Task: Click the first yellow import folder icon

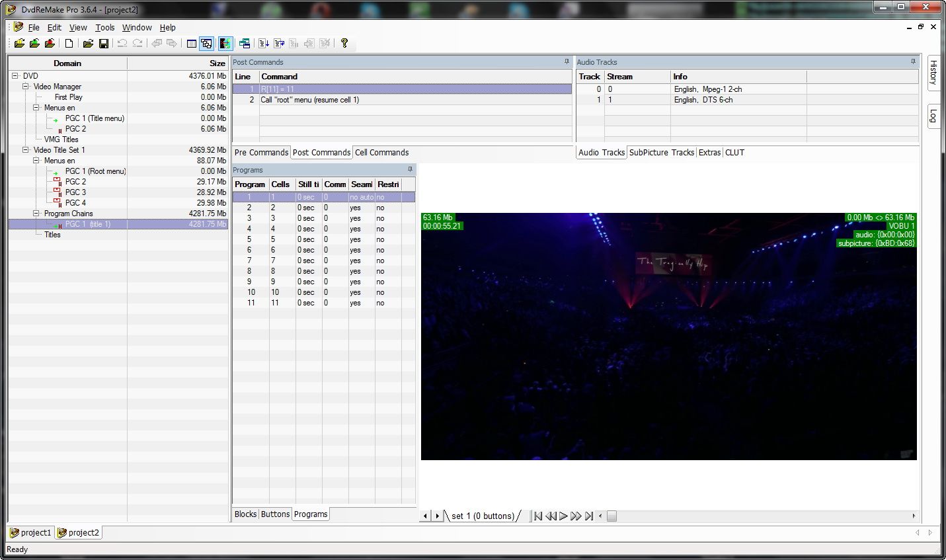Action: tap(19, 44)
